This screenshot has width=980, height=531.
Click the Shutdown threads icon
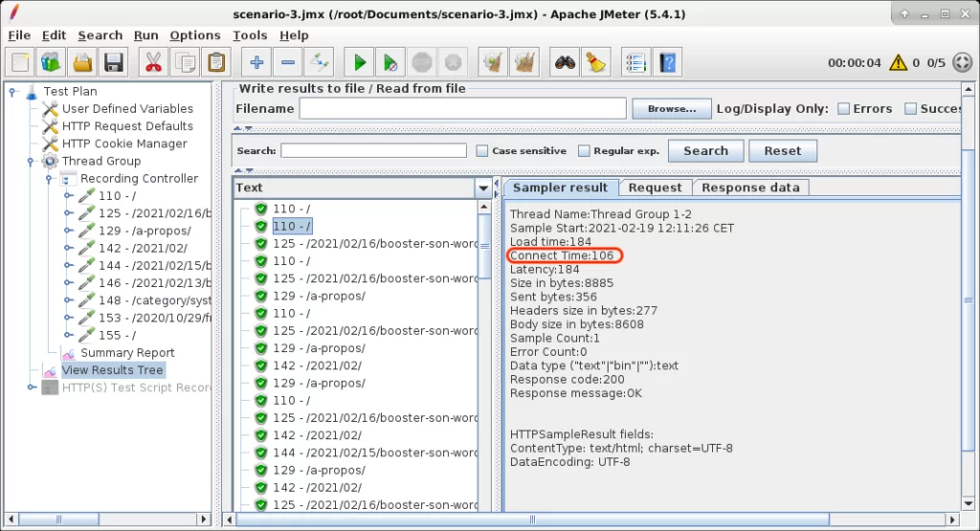coord(453,62)
